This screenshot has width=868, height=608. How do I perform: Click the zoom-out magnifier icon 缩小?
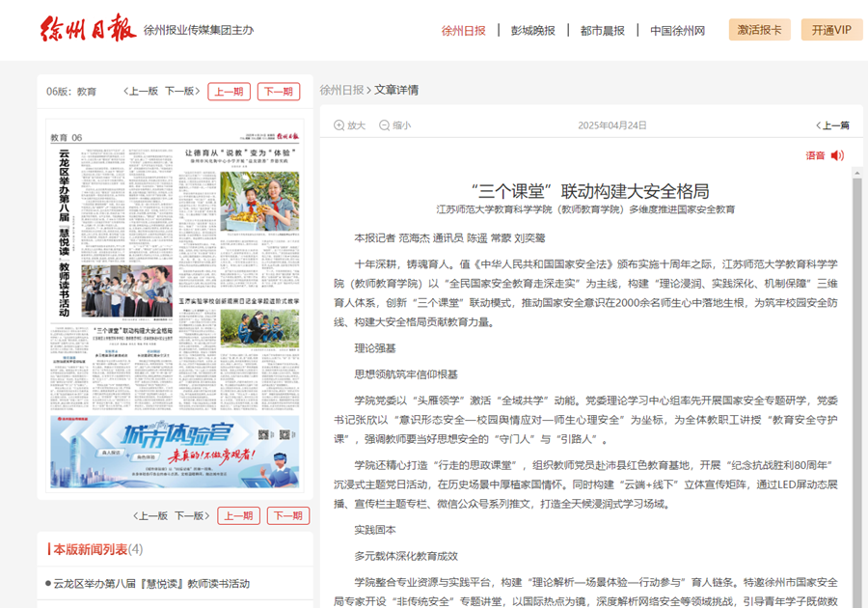(385, 125)
